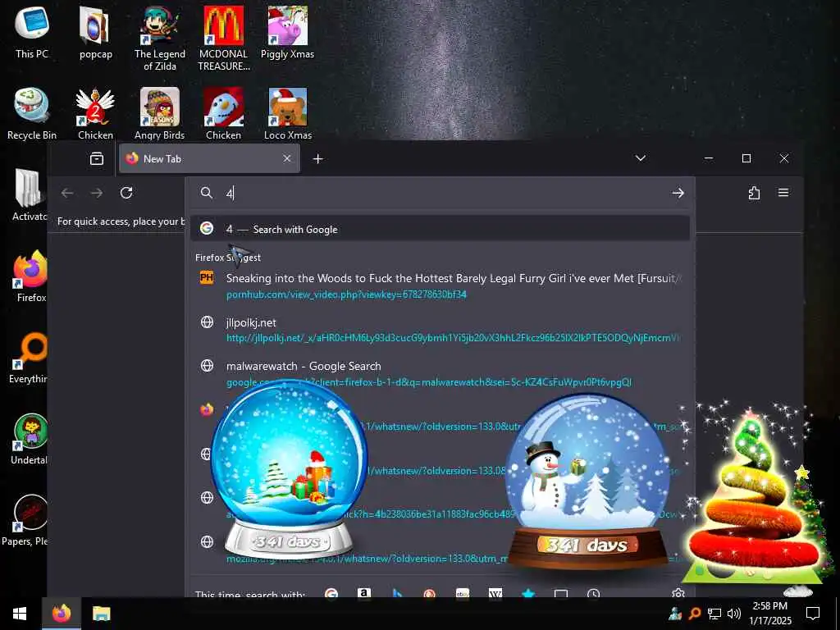Select the jllpolkj.net suggestion

[x=440, y=330]
